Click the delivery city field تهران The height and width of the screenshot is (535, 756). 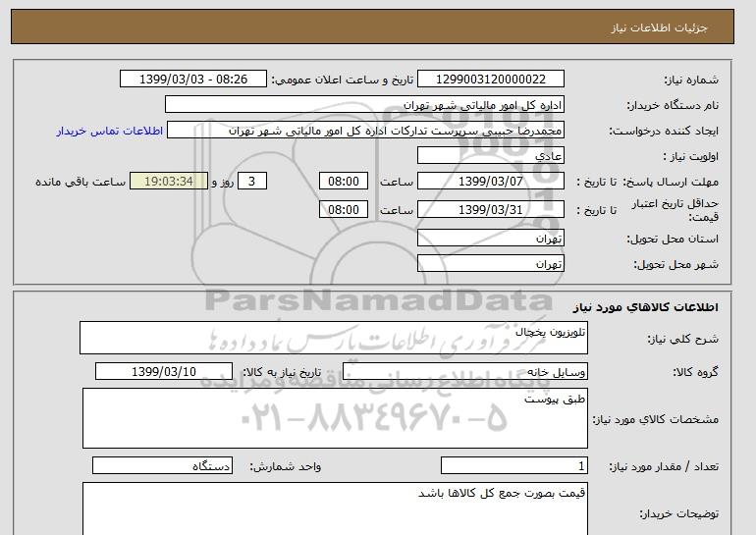tap(490, 264)
